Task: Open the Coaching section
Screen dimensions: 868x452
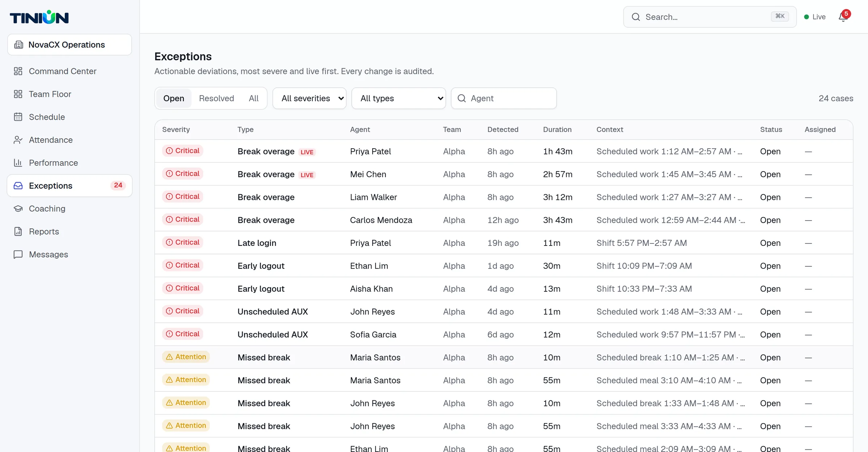Action: click(x=69, y=209)
